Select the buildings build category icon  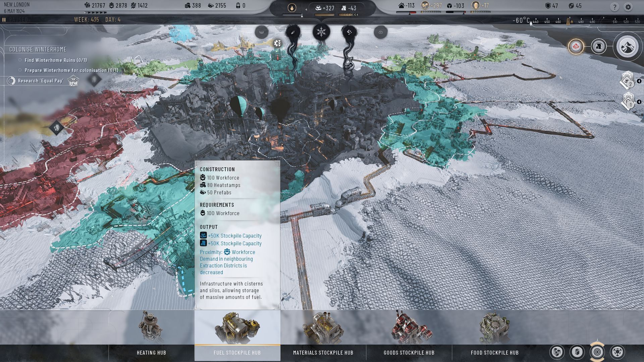click(x=577, y=352)
